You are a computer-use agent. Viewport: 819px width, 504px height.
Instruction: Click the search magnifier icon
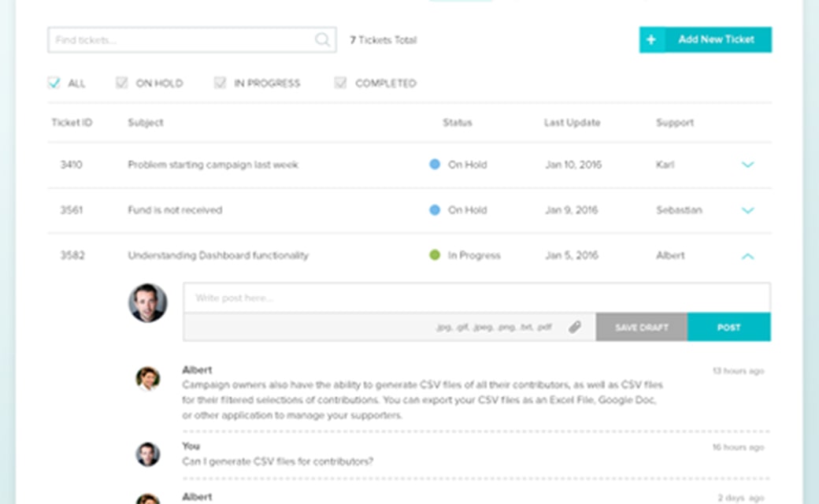(322, 40)
